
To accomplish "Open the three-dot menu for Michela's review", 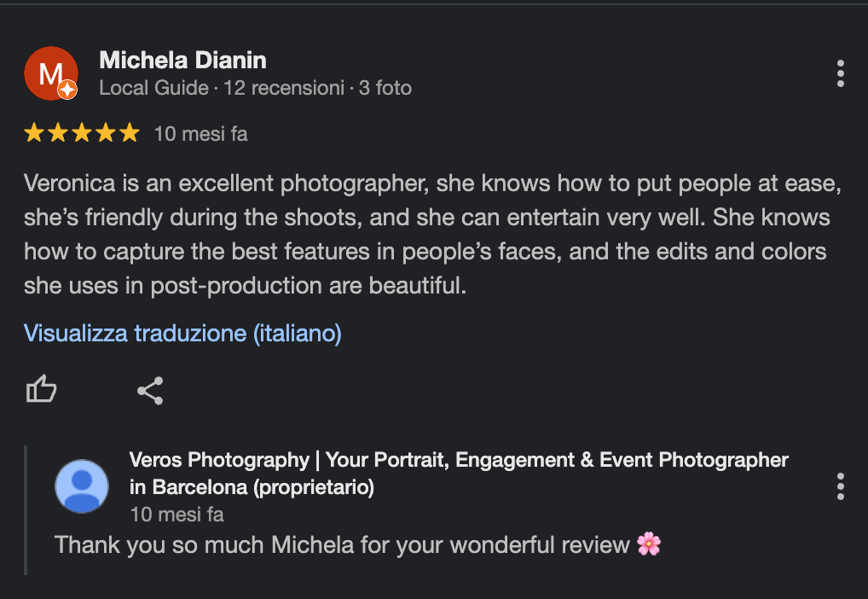I will click(x=841, y=73).
